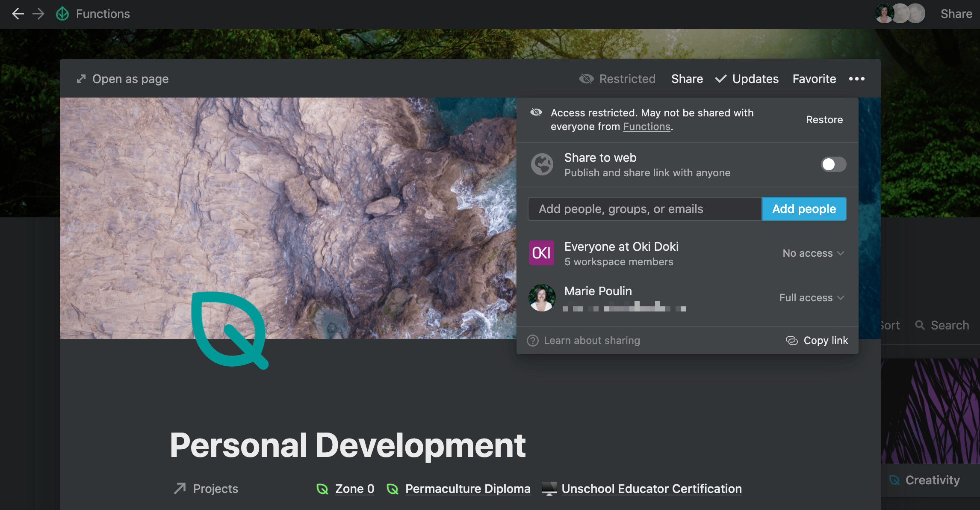Open the Zone 0 project link
Image resolution: width=980 pixels, height=510 pixels.
click(x=354, y=489)
